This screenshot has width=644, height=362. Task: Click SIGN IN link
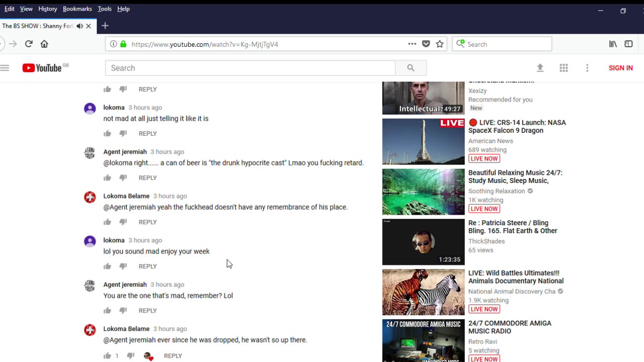click(620, 68)
